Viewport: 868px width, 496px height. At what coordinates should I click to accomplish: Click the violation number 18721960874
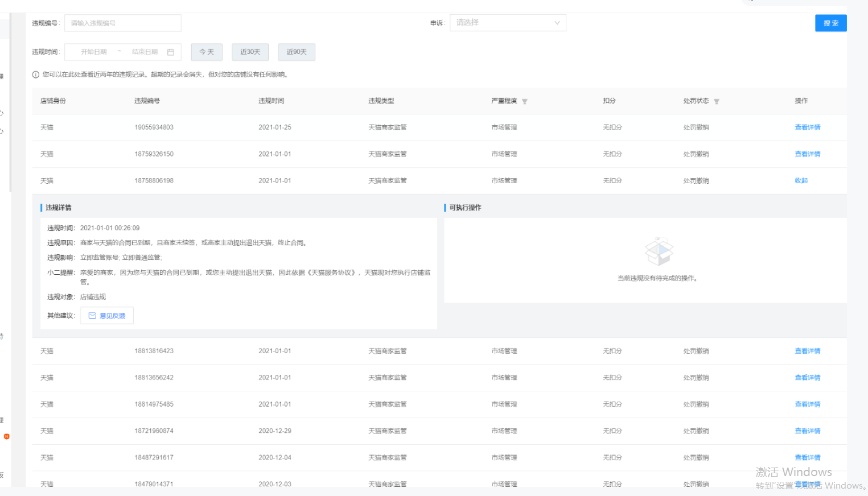pos(154,431)
